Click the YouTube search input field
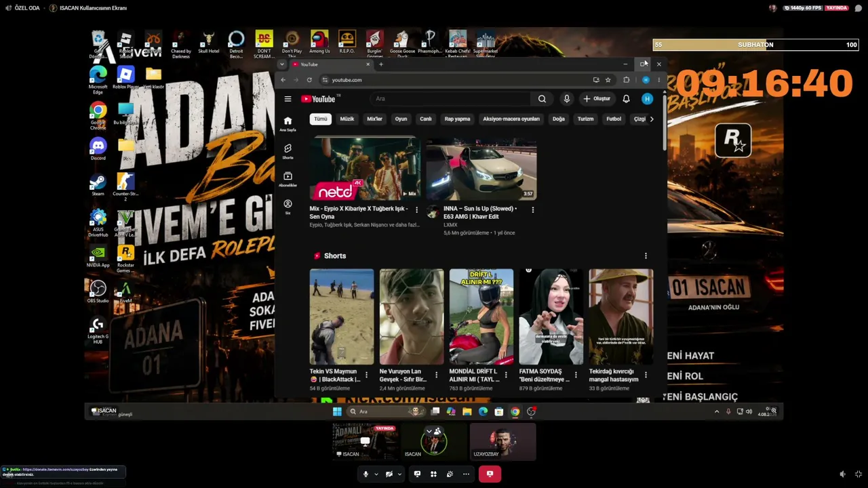The width and height of the screenshot is (868, 488). (450, 99)
